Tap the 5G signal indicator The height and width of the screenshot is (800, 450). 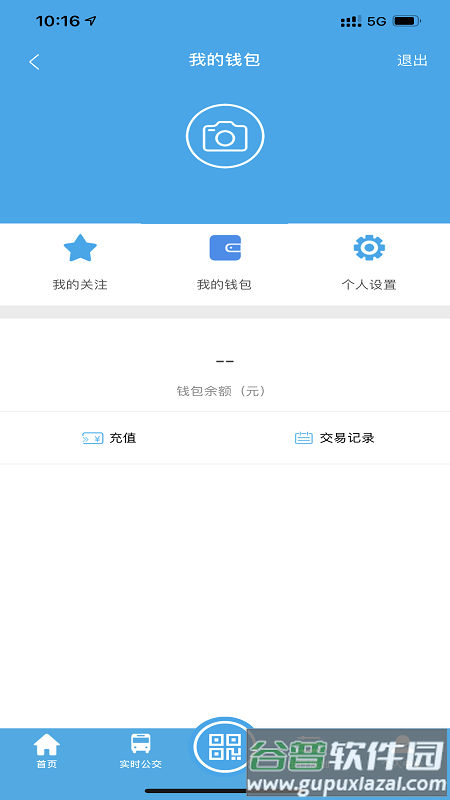377,21
